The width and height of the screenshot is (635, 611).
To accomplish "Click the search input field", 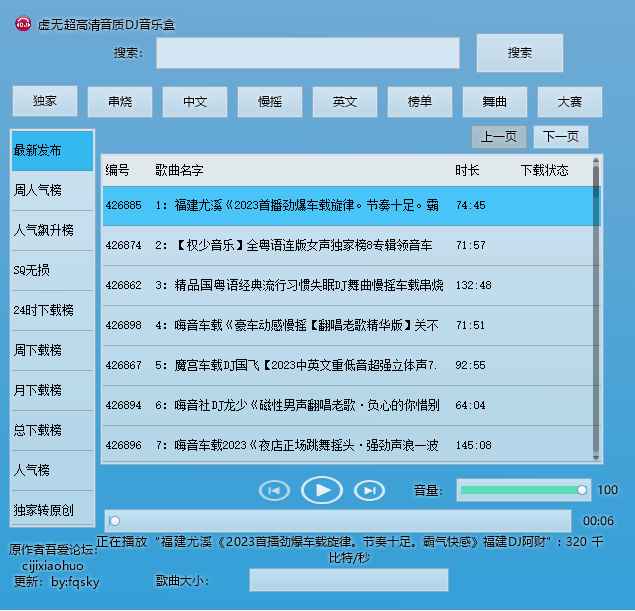I will pos(308,53).
